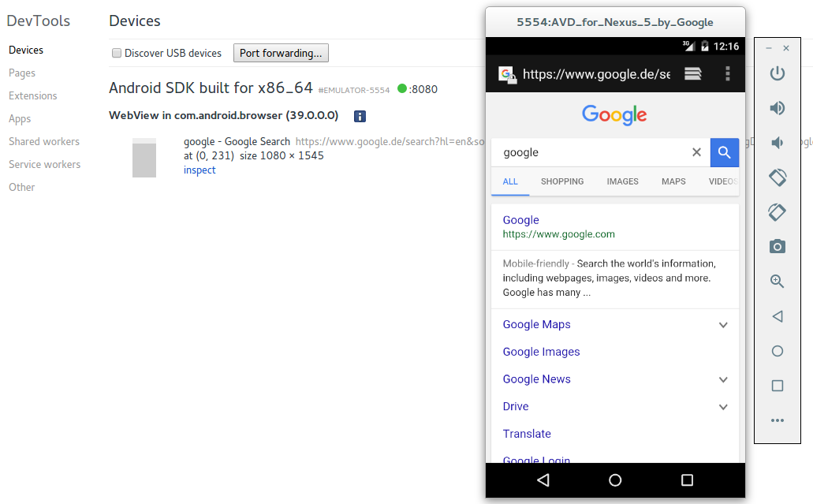The height and width of the screenshot is (504, 813).
Task: Click the Port forwarding button
Action: tap(281, 53)
